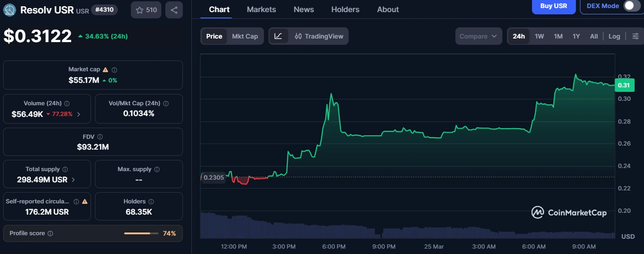Image resolution: width=644 pixels, height=254 pixels.
Task: Click the $93.21M FDV value
Action: pos(93,147)
